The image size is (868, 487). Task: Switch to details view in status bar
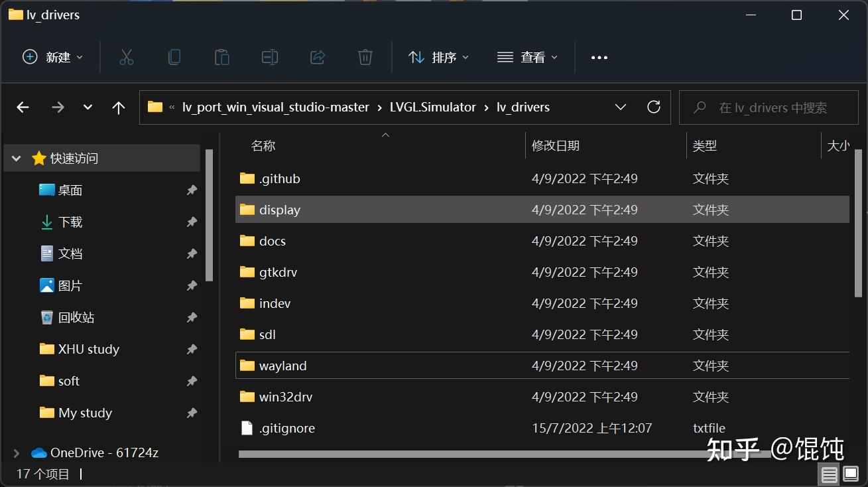(x=830, y=474)
